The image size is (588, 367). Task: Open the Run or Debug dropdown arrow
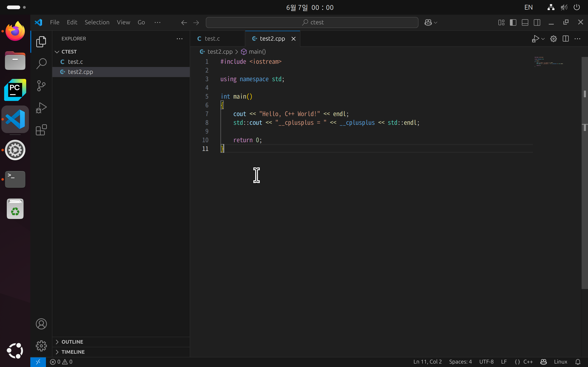543,39
